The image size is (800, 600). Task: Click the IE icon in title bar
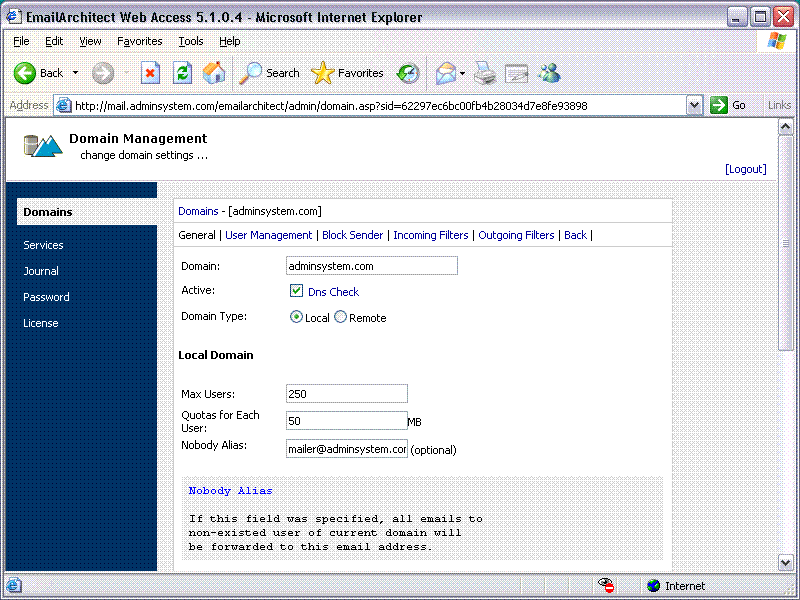point(13,16)
